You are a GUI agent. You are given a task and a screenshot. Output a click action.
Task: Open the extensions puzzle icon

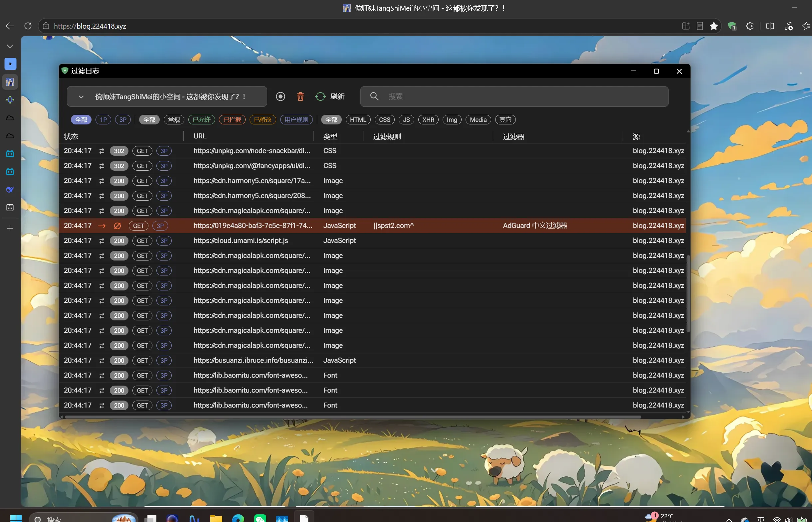750,26
